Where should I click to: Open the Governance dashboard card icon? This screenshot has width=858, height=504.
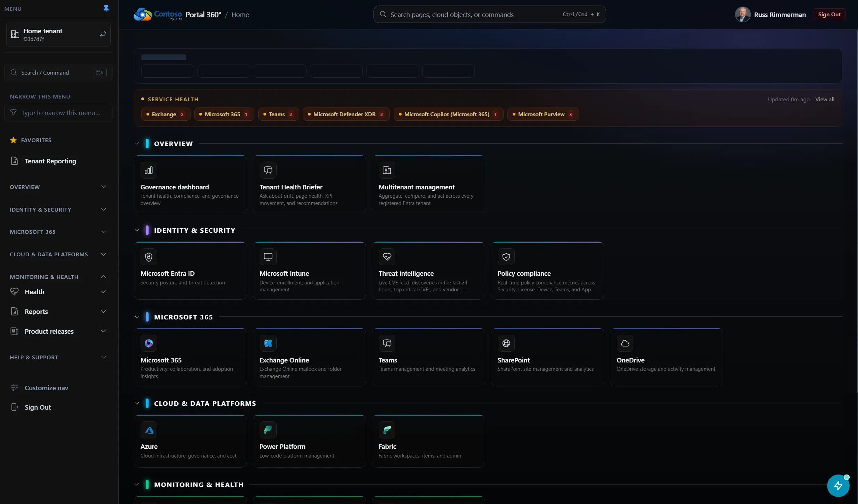click(x=149, y=170)
